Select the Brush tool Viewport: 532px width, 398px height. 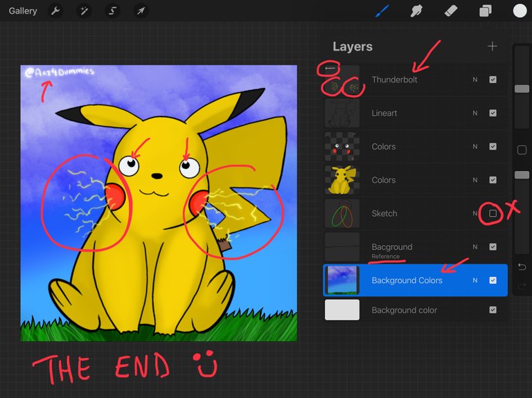point(382,11)
